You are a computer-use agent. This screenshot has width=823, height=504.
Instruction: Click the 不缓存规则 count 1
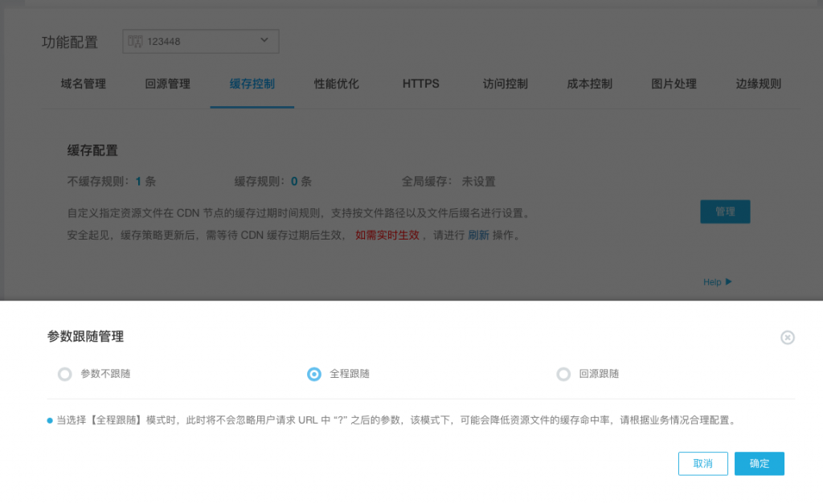[138, 182]
